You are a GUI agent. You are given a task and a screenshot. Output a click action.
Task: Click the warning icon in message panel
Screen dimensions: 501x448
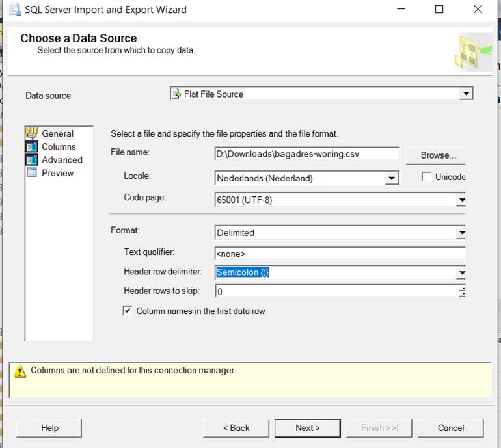point(20,371)
